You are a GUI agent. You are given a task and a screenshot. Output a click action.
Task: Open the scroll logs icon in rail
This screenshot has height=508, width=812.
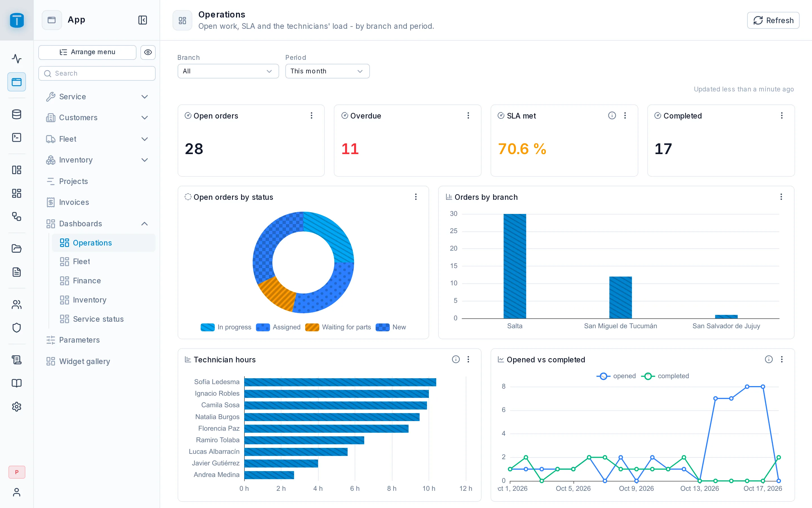pyautogui.click(x=16, y=360)
